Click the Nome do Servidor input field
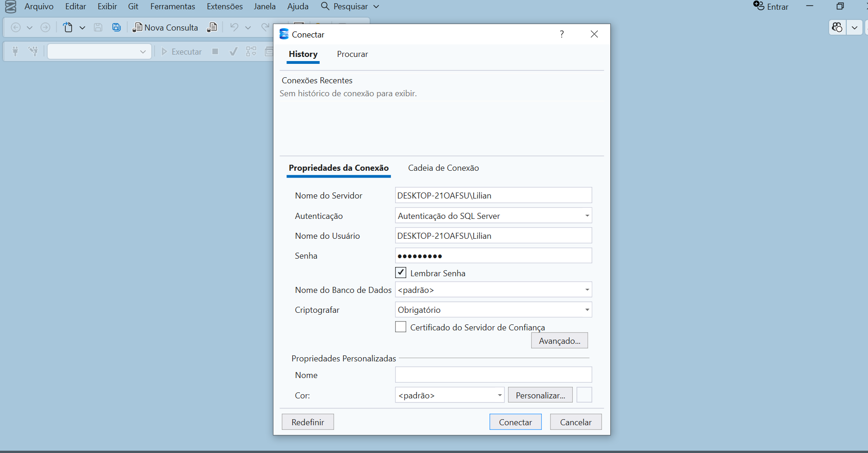Viewport: 868px width, 453px height. tap(493, 195)
